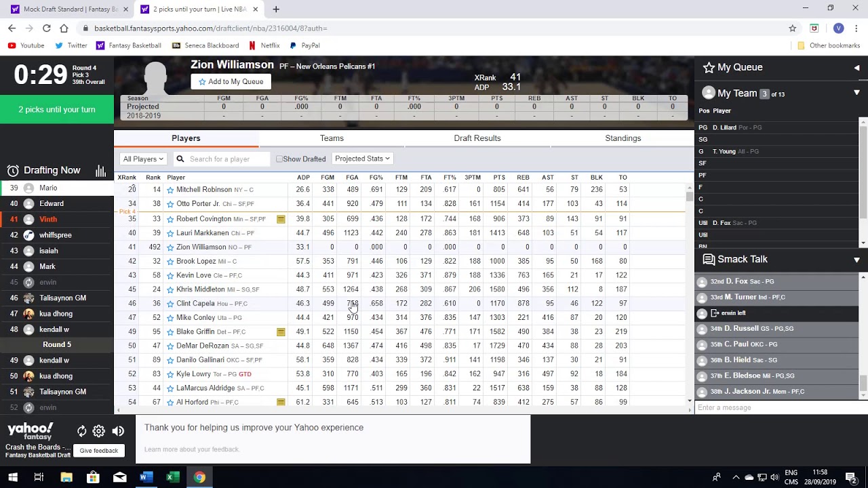868x488 pixels.
Task: Open Windows Start menu
Action: tap(13, 477)
